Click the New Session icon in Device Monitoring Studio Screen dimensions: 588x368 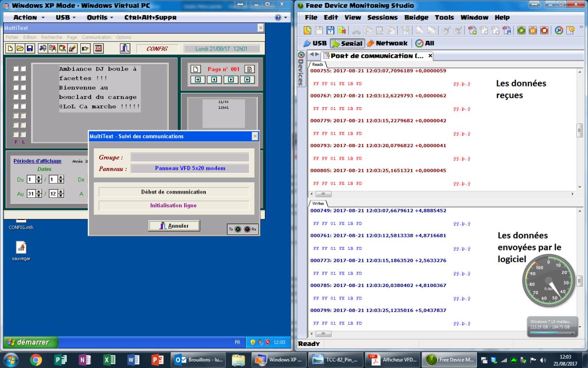[307, 30]
